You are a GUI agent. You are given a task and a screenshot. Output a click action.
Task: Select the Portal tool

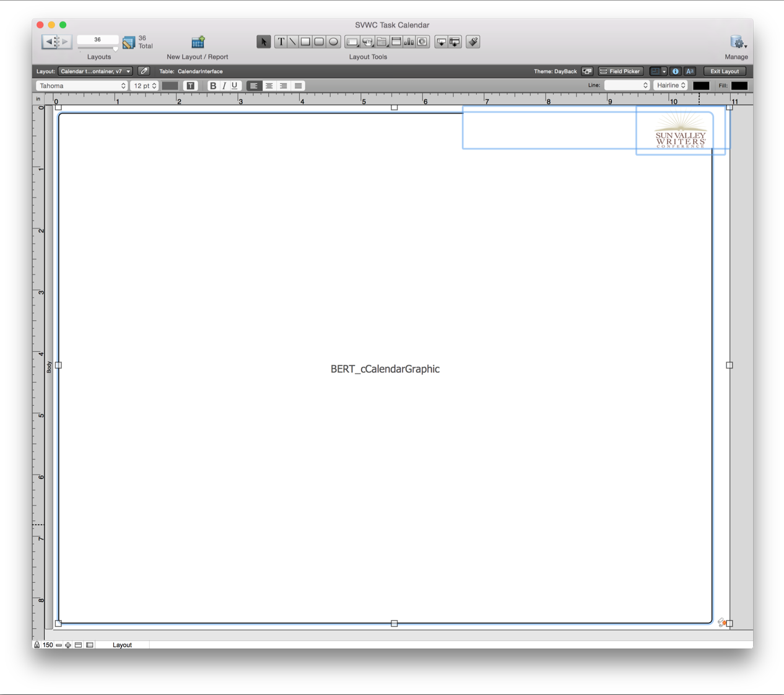point(396,42)
